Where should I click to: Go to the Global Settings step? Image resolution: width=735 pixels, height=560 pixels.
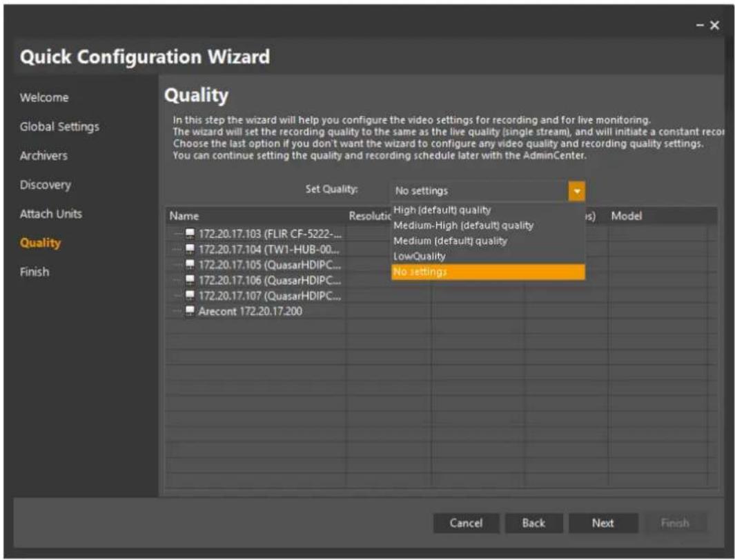point(59,126)
